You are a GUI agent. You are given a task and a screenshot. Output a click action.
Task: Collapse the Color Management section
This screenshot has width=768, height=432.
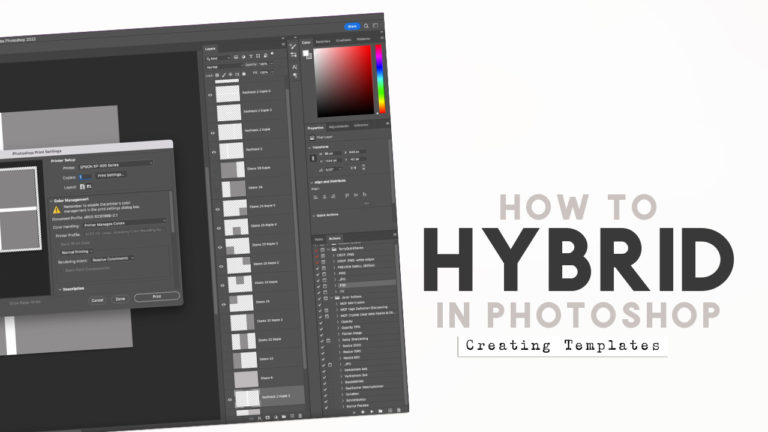pyautogui.click(x=51, y=201)
